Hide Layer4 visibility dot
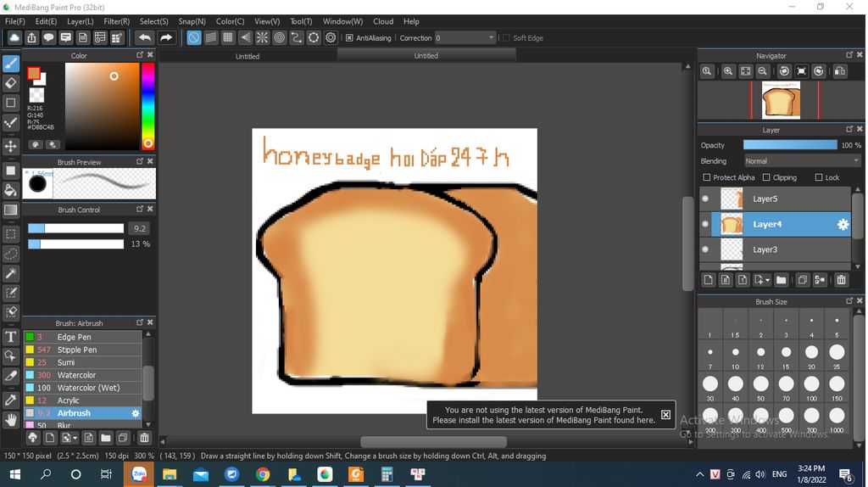 705,224
